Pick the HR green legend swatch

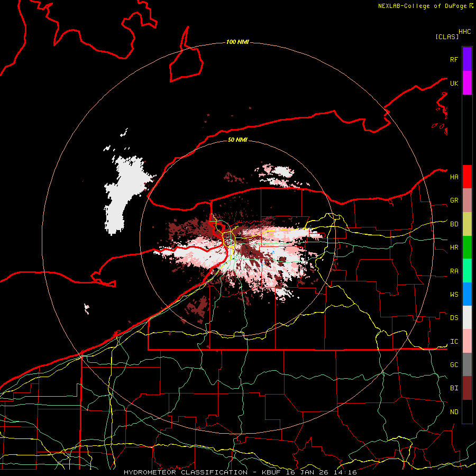(x=467, y=248)
